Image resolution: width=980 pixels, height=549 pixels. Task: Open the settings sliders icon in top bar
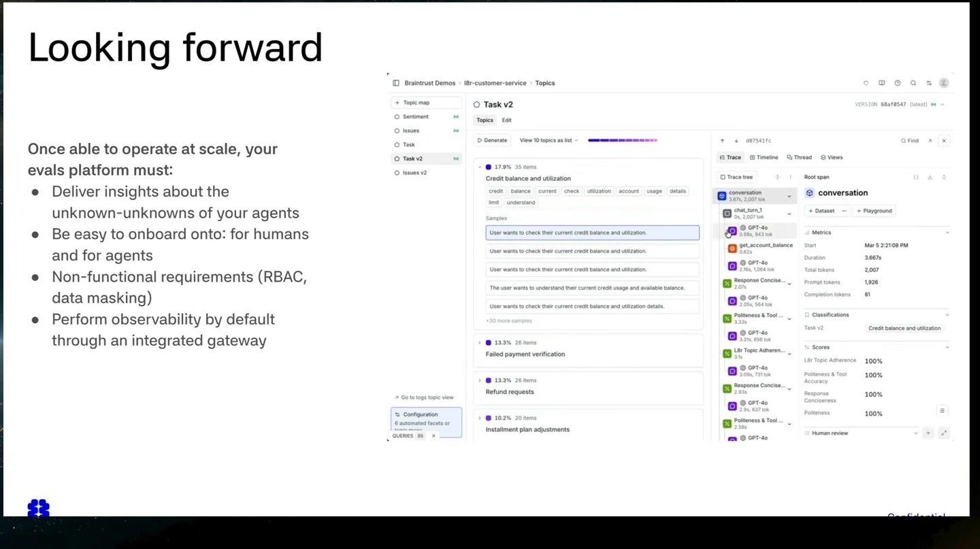point(929,83)
